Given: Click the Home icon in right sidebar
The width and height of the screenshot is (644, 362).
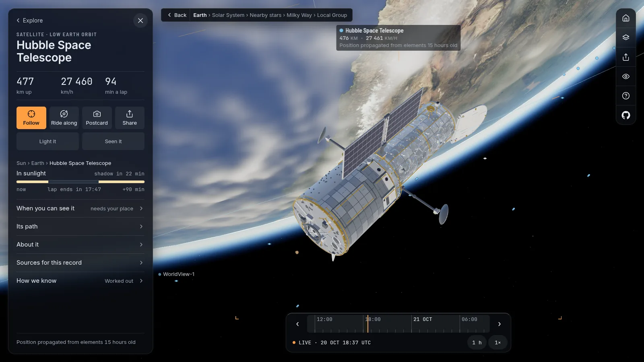Looking at the screenshot, I should 625,18.
